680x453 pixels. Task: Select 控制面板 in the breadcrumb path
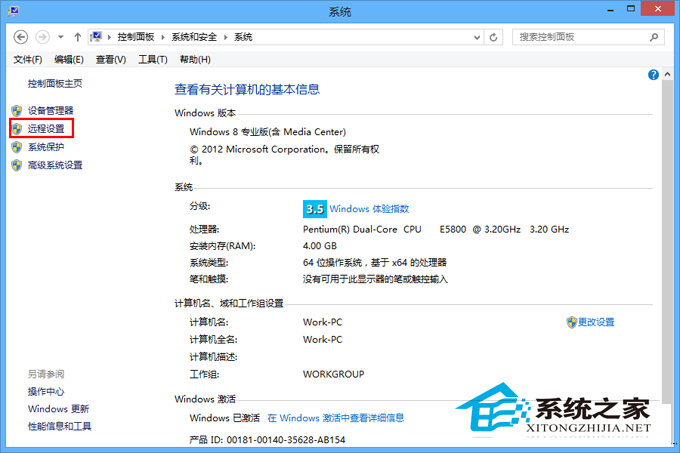point(136,37)
